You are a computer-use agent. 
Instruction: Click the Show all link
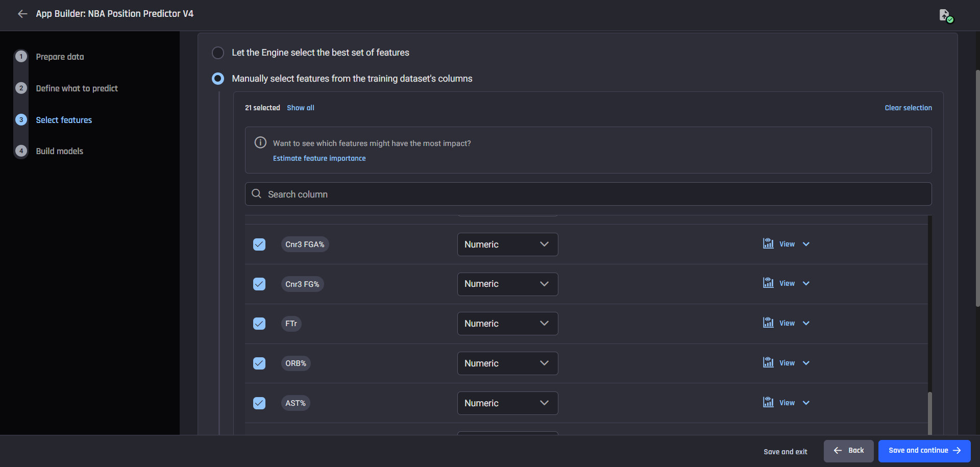301,108
